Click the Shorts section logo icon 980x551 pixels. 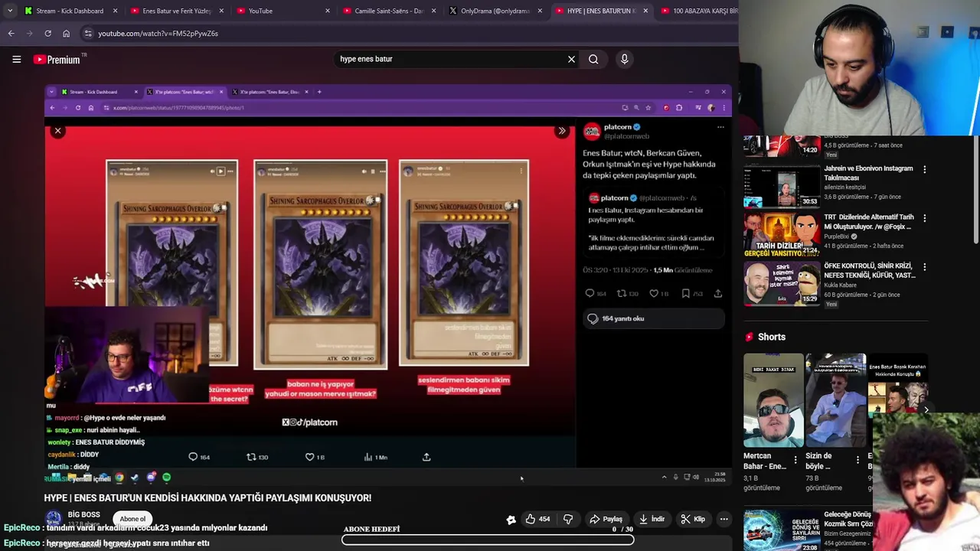[749, 337]
